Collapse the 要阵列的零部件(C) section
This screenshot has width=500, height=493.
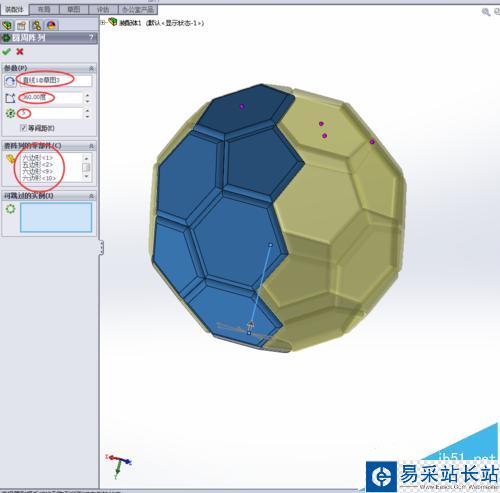(91, 146)
